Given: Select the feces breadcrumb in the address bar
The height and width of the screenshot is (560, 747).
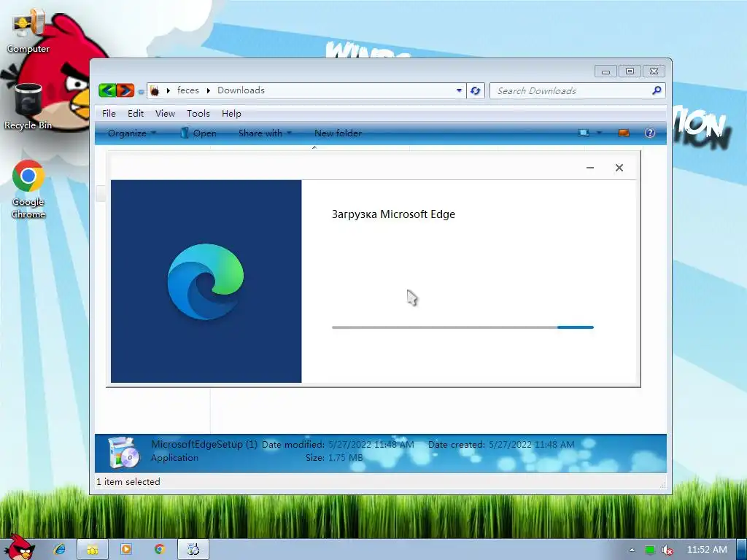Looking at the screenshot, I should pyautogui.click(x=187, y=90).
